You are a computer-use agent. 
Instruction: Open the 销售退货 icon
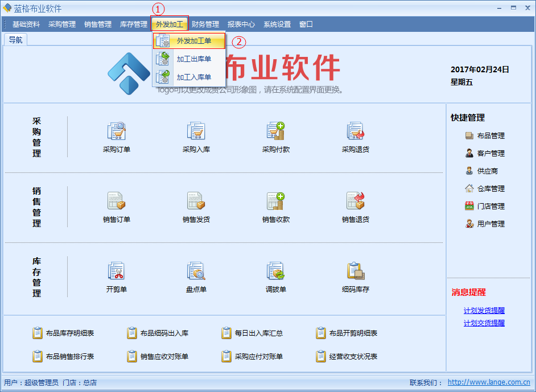(x=356, y=201)
